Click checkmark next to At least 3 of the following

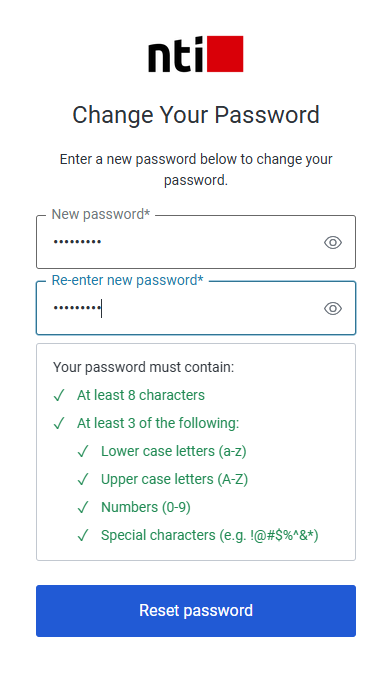(59, 423)
